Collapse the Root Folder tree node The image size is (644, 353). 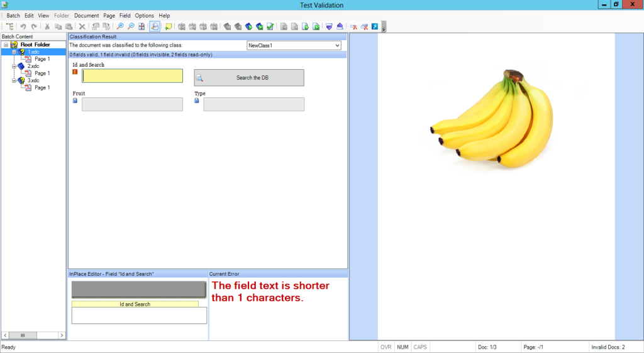[6, 45]
